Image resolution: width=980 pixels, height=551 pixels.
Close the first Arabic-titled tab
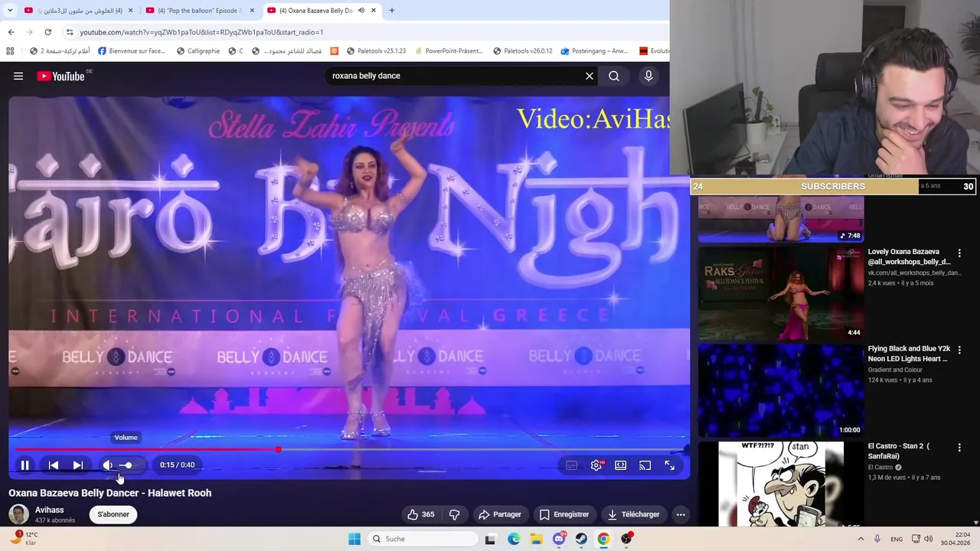pos(131,11)
